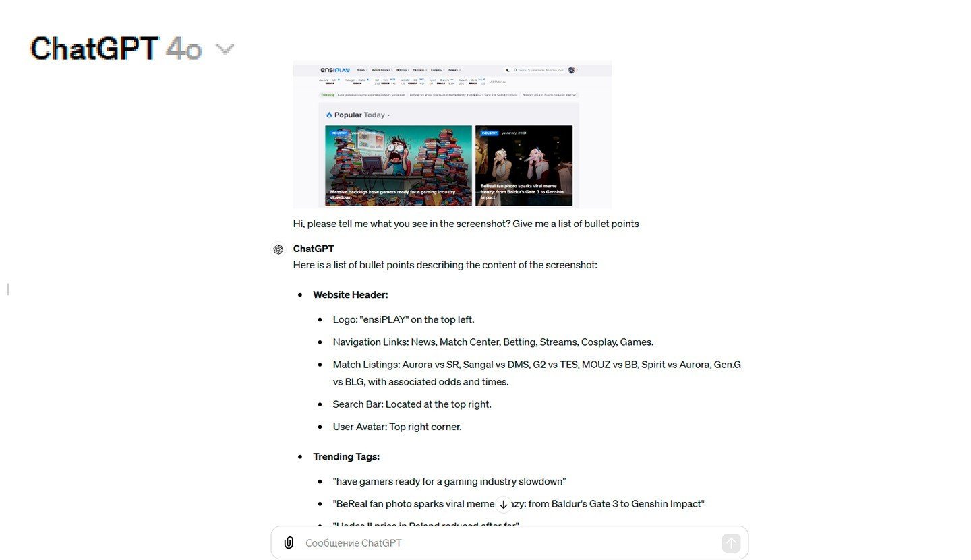Click the 'have gamers ready for a gaming industry slowdown' bullet

(449, 481)
